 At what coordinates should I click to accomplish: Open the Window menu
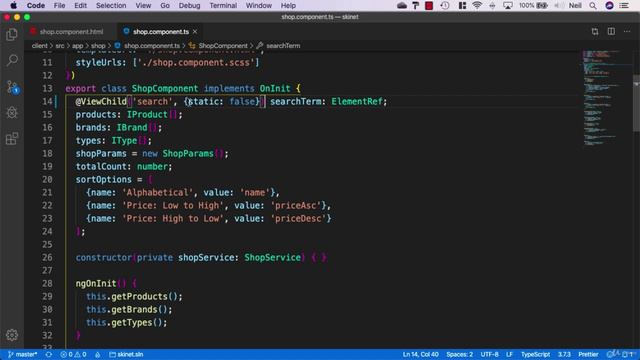pyautogui.click(x=259, y=5)
